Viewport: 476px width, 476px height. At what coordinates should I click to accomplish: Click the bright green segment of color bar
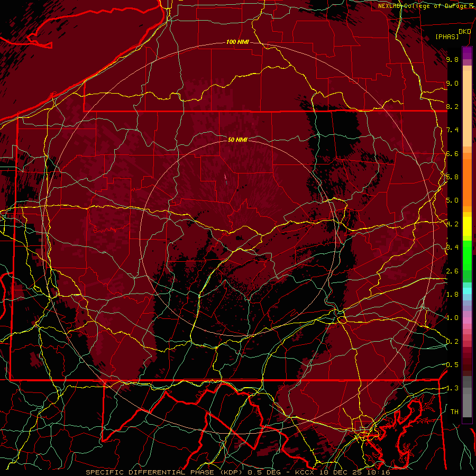pos(467,255)
